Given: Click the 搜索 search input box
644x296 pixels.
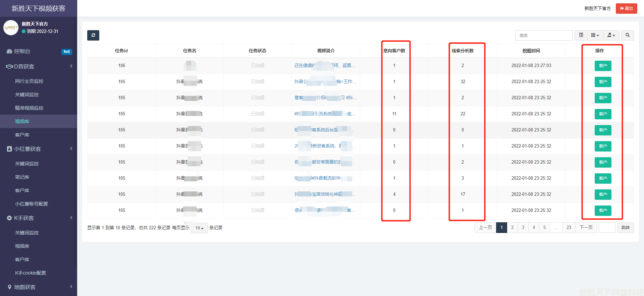Looking at the screenshot, I should [x=544, y=35].
